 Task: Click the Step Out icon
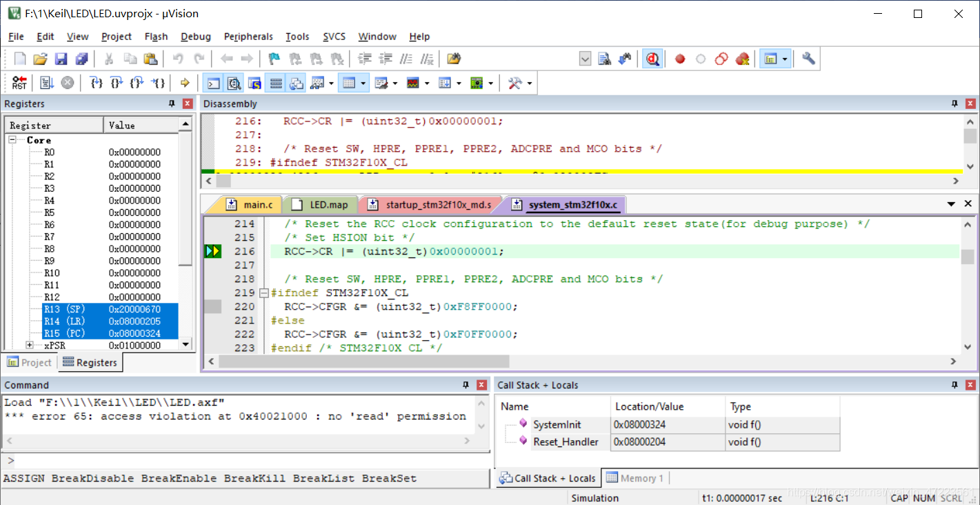coord(138,83)
